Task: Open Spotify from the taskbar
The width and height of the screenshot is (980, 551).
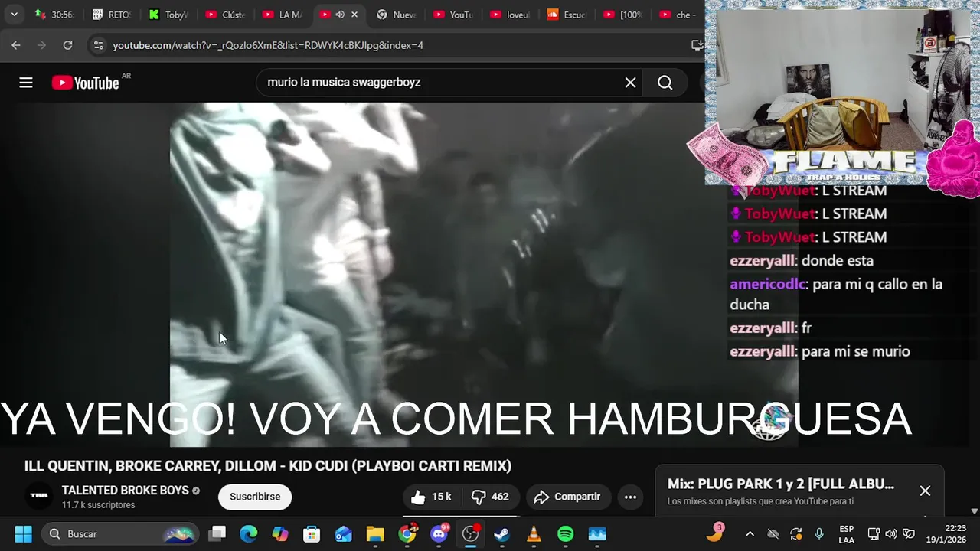Action: [x=566, y=533]
